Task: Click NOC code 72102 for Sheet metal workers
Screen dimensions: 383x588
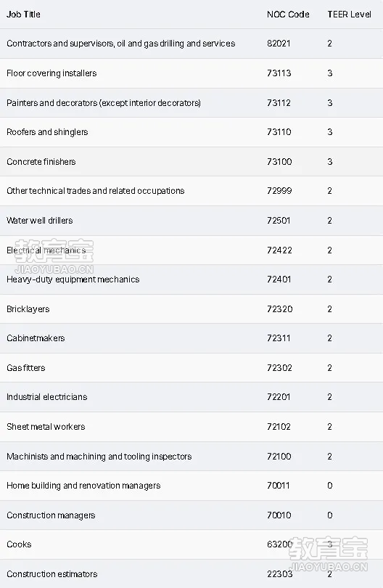Action: (x=279, y=427)
